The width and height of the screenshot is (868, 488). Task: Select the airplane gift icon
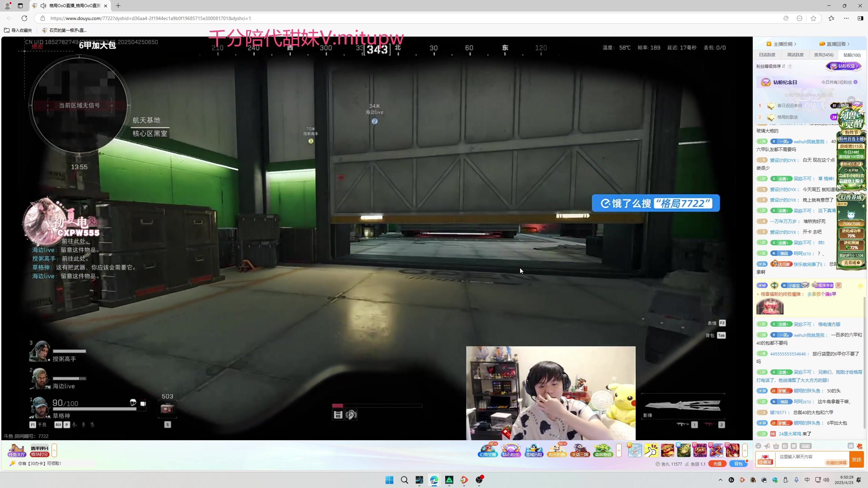pyautogui.click(x=635, y=450)
